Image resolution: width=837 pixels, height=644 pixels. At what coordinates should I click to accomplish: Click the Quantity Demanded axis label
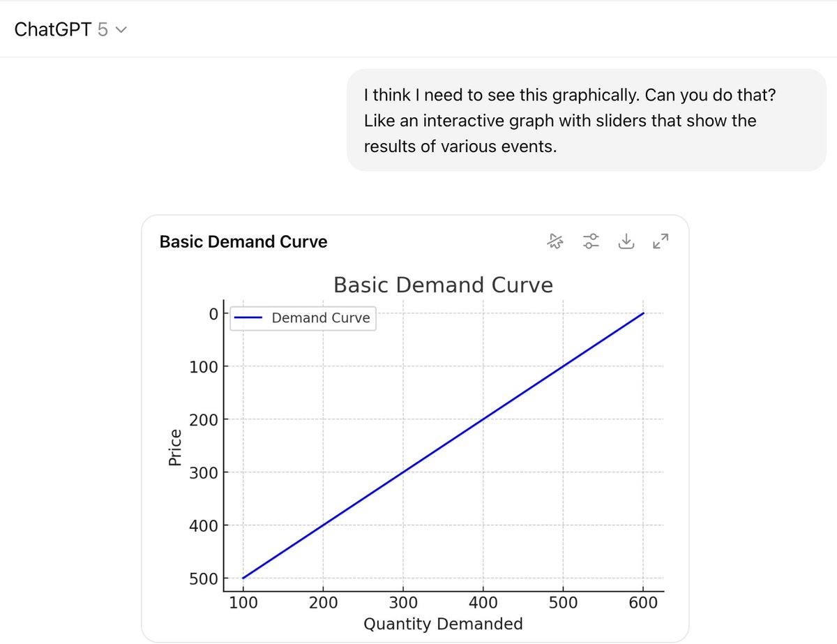tap(443, 623)
